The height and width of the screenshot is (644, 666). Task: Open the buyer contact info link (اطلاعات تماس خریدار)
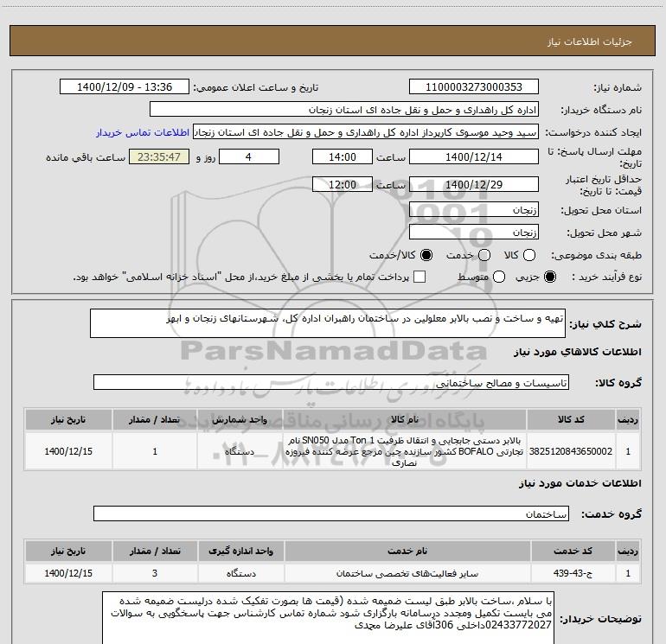tap(143, 132)
